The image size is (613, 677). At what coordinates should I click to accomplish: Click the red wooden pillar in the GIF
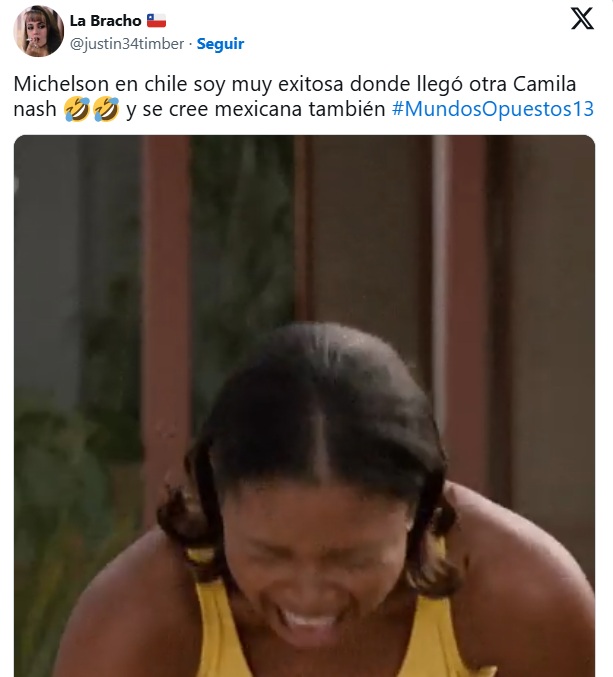pyautogui.click(x=166, y=302)
